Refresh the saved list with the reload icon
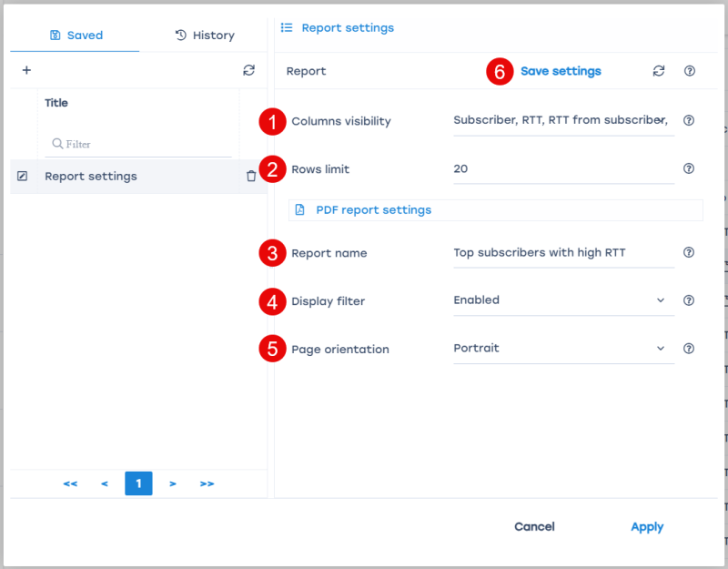 [x=248, y=70]
